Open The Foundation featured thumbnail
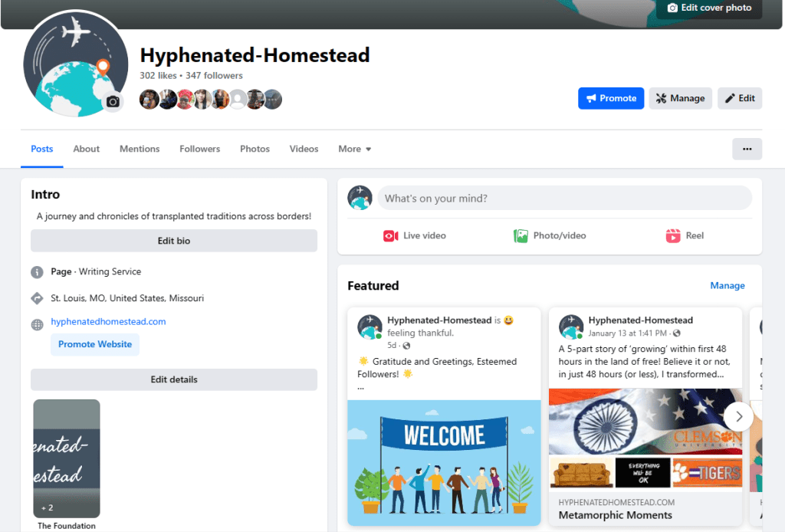This screenshot has width=785, height=532. (67, 458)
